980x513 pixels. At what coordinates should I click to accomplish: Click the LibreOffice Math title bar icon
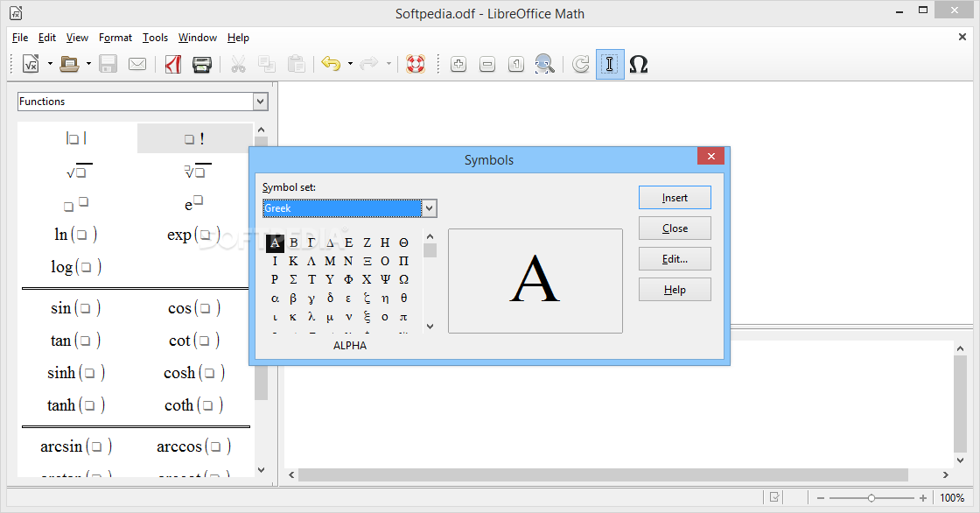pos(17,12)
